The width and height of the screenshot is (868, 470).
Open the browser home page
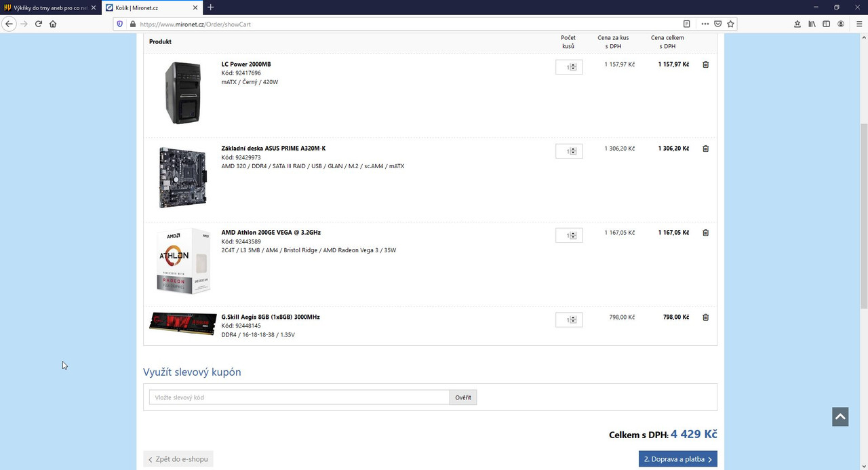pyautogui.click(x=53, y=24)
